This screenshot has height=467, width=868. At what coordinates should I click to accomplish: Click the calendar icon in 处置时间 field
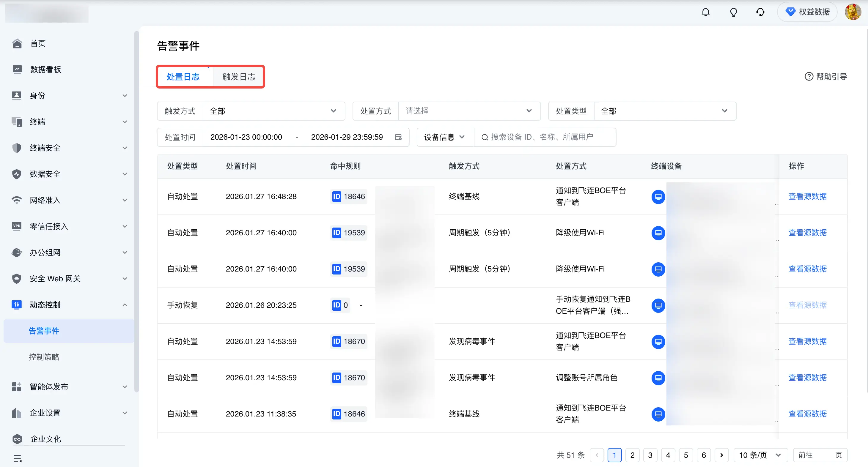tap(398, 137)
